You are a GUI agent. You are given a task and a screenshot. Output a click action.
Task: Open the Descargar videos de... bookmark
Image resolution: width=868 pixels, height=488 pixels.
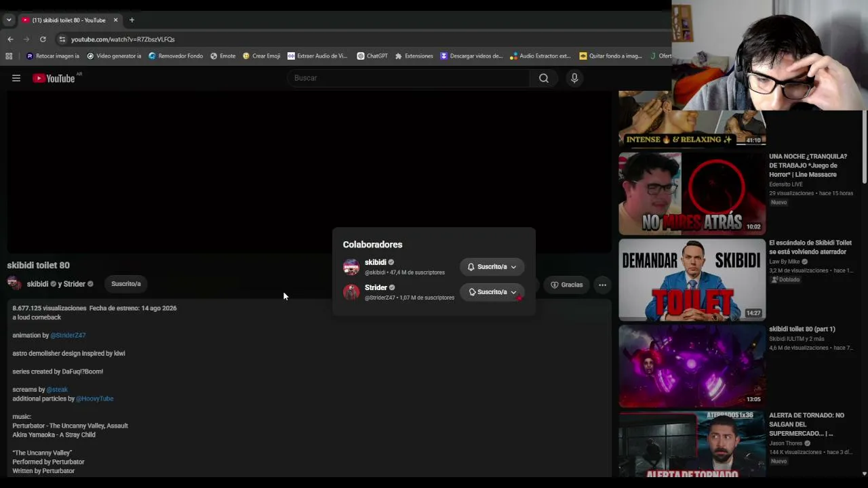coord(472,56)
